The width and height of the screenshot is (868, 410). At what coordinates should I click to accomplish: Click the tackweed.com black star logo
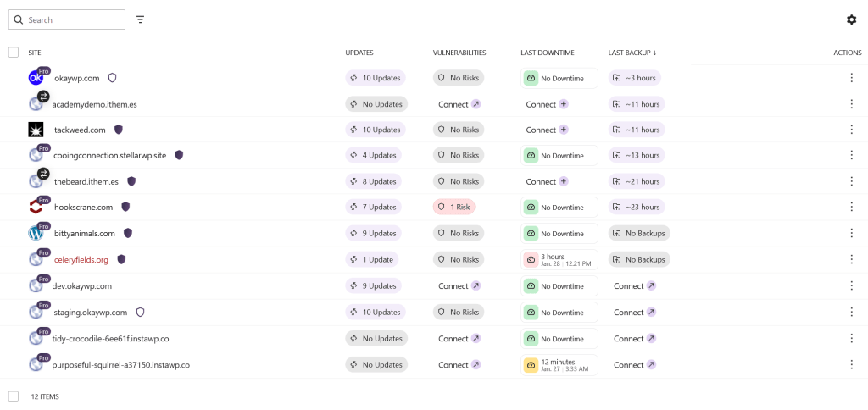tap(36, 130)
